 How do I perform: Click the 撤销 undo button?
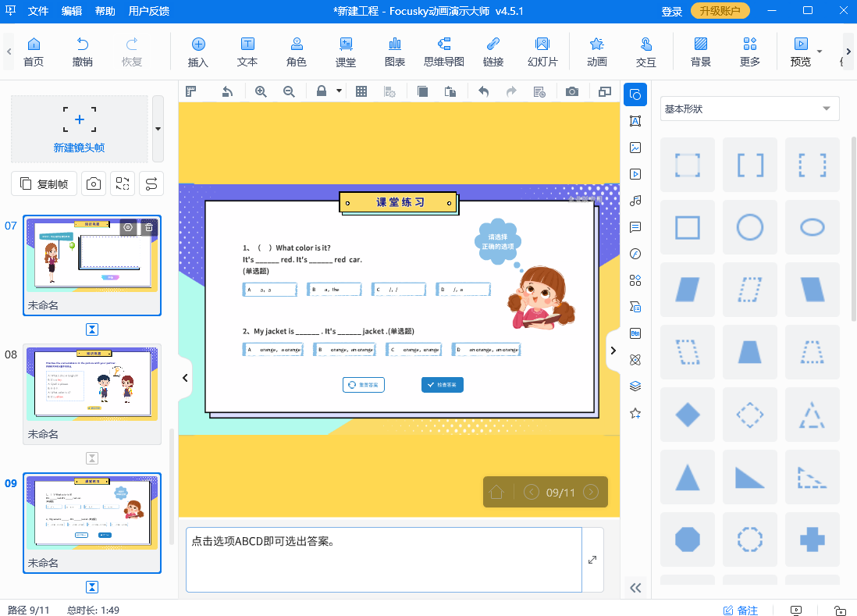[83, 52]
